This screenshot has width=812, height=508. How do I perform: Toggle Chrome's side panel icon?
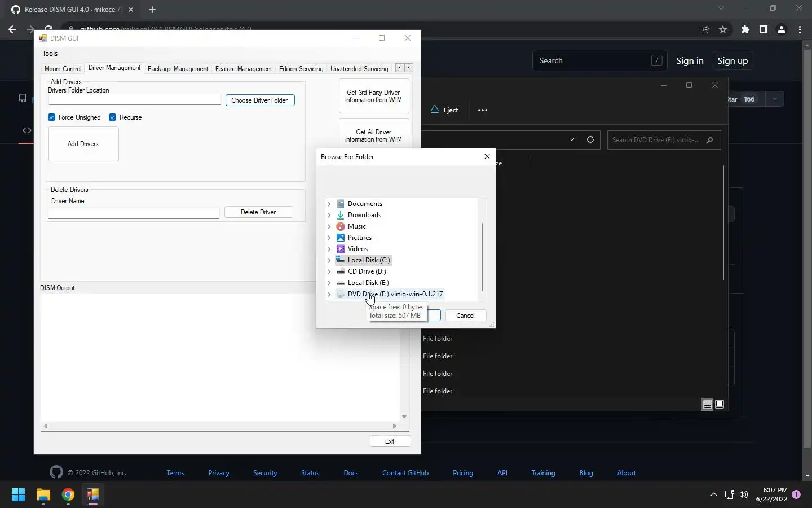coord(764,29)
